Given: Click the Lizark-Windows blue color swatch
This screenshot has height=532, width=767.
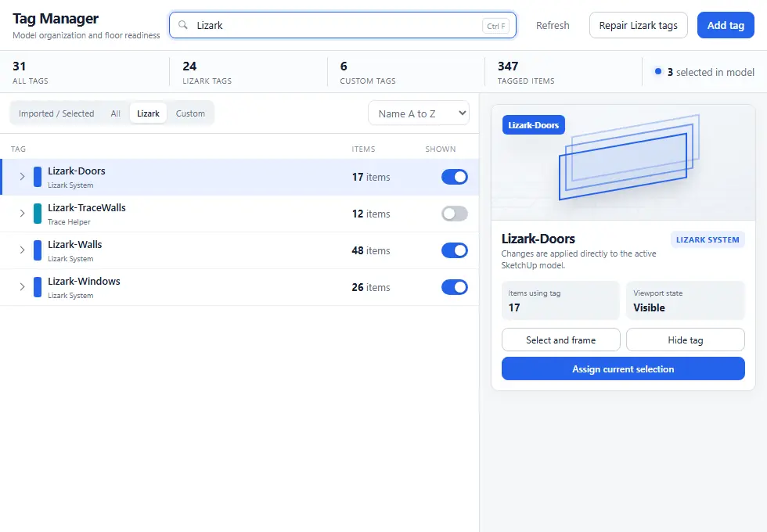Looking at the screenshot, I should click(38, 287).
